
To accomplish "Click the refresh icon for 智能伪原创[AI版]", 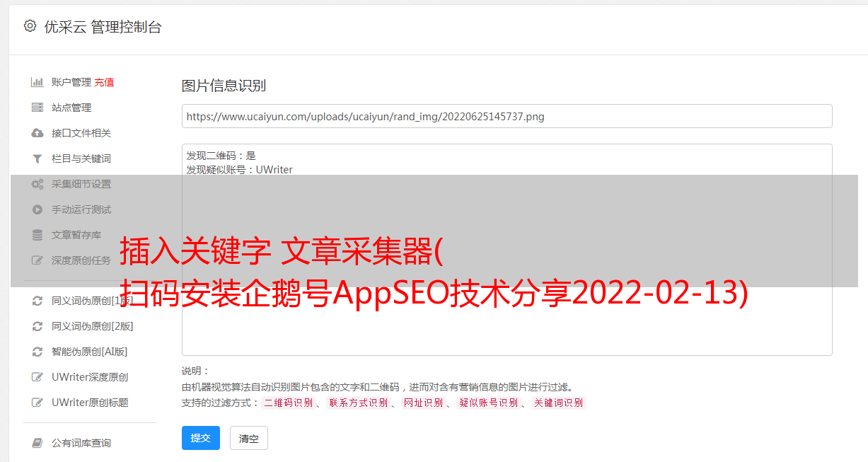I will click(x=37, y=352).
